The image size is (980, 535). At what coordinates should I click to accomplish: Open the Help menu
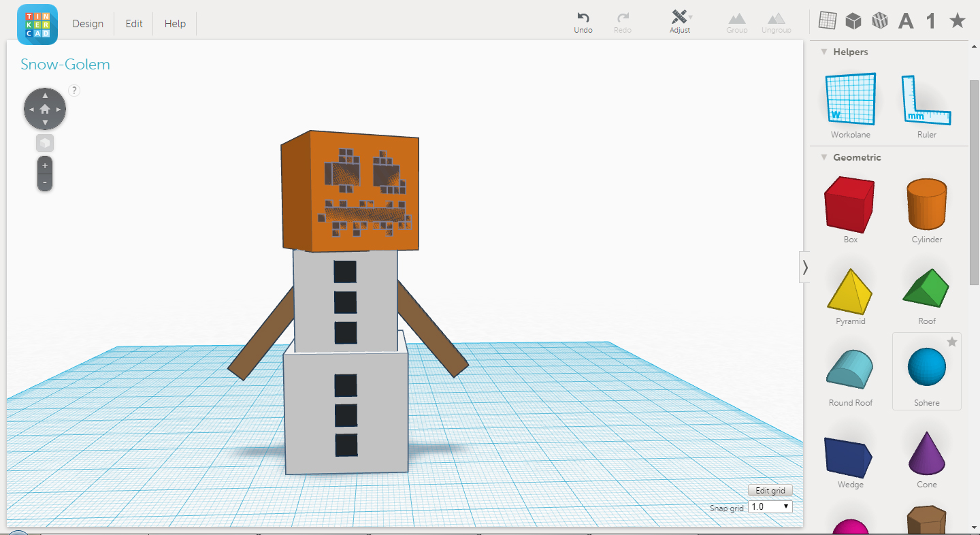[175, 24]
